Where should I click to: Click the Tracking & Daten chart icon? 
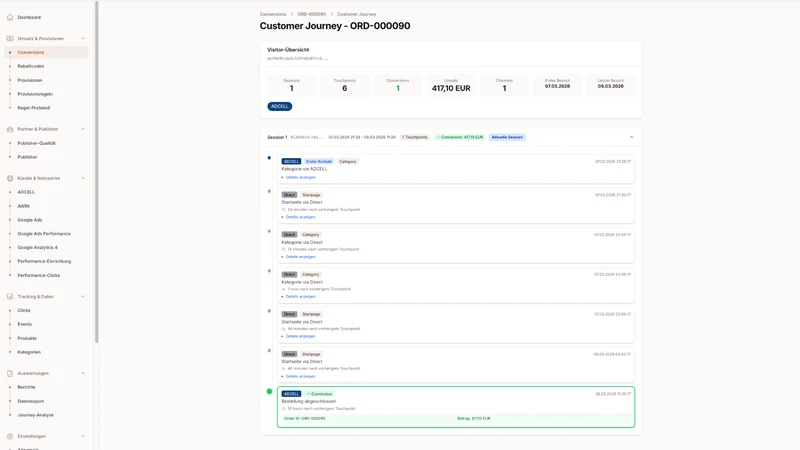point(10,296)
